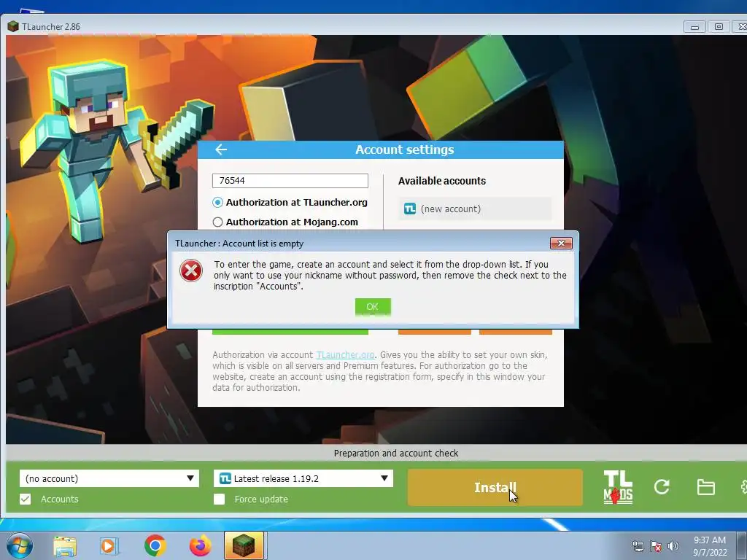Open the Windows Start menu

(x=19, y=545)
